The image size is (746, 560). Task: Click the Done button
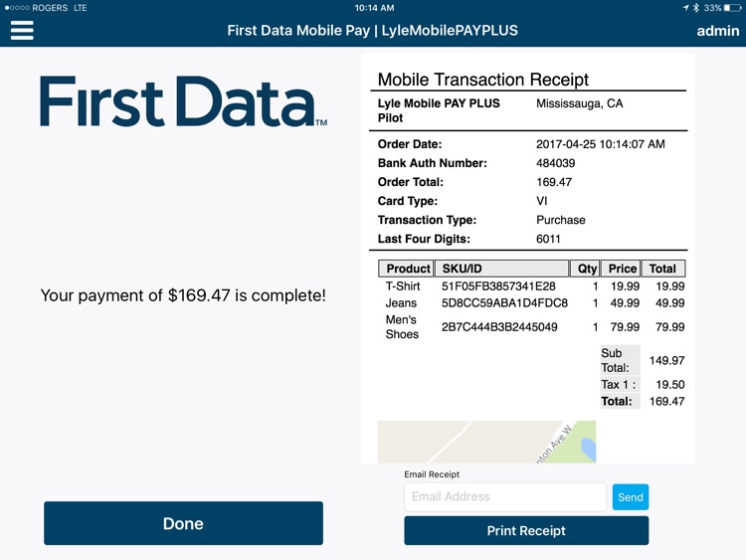click(183, 523)
